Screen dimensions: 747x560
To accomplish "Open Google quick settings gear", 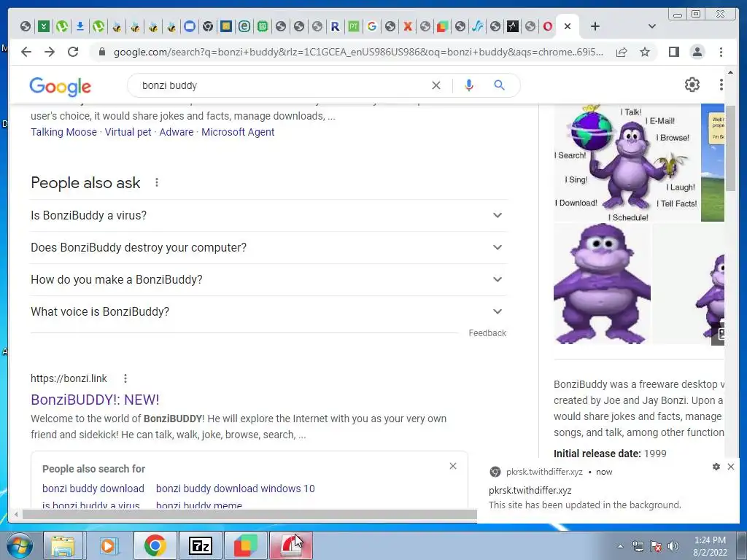I will pyautogui.click(x=692, y=85).
